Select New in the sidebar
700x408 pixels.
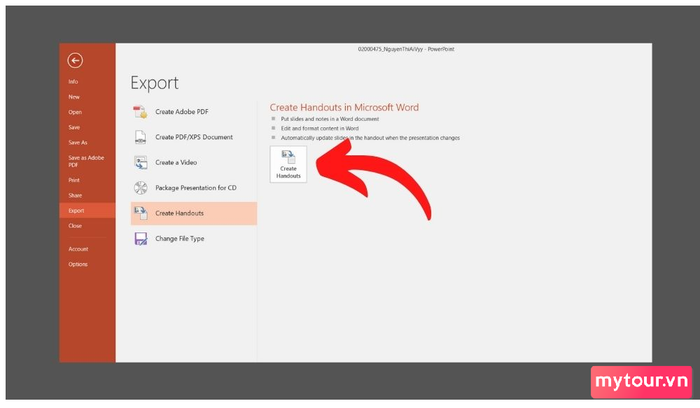74,97
